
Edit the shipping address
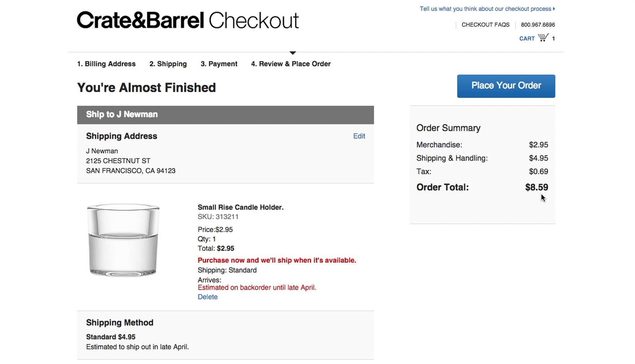[359, 136]
